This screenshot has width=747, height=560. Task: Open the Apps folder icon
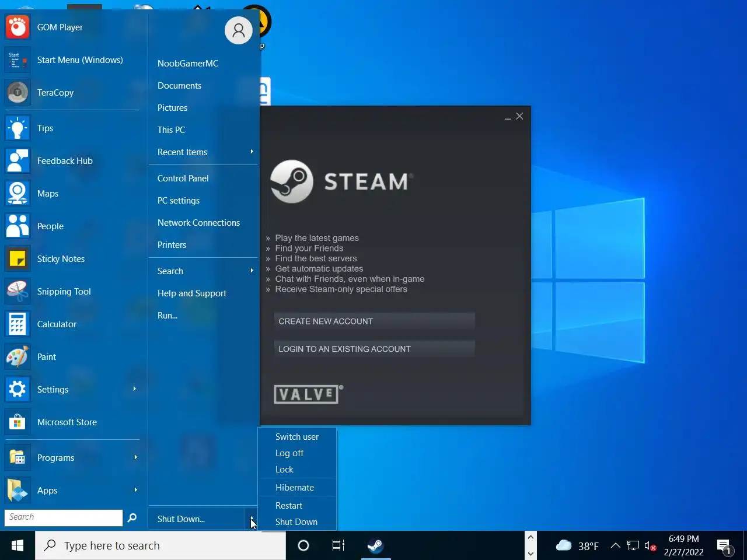tap(18, 490)
